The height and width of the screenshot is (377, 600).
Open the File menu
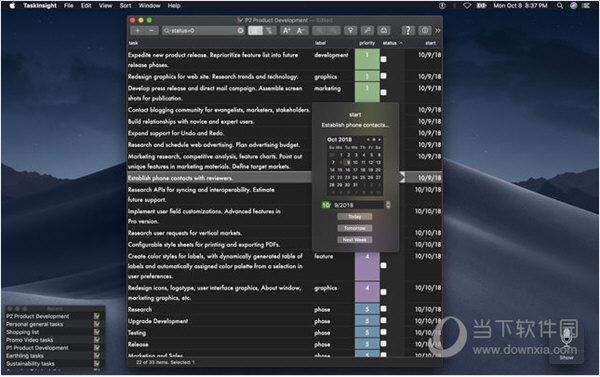(68, 6)
